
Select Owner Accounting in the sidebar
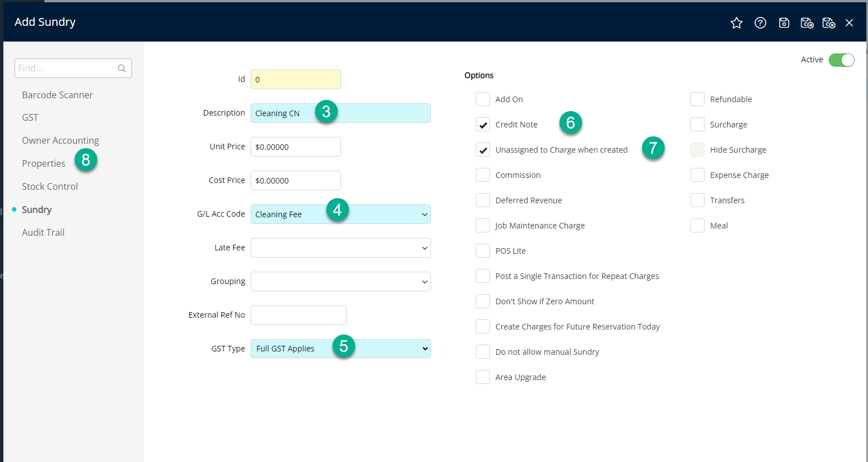[x=60, y=140]
